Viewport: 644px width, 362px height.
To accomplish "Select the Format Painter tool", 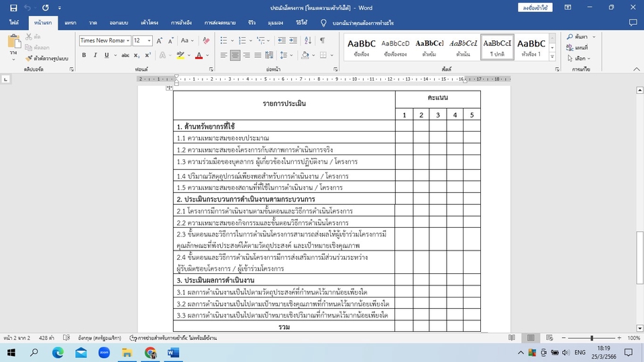I will click(46, 58).
